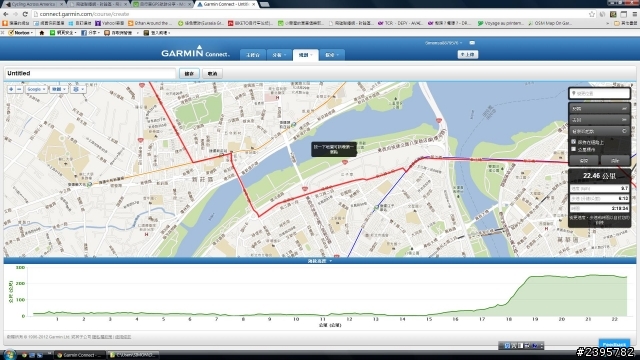Click the Windows Start button
640x360 pixels.
9,354
